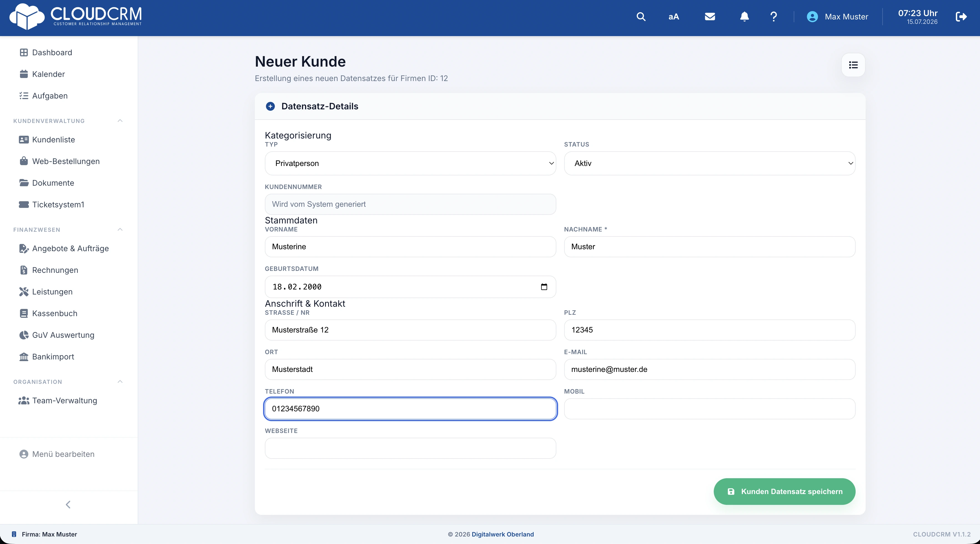
Task: Open help question mark icon
Action: (x=773, y=17)
